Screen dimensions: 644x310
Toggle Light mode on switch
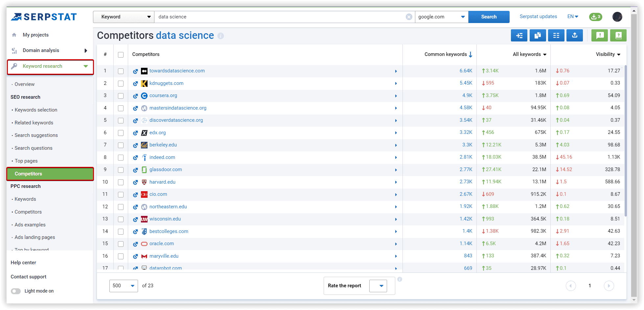15,291
